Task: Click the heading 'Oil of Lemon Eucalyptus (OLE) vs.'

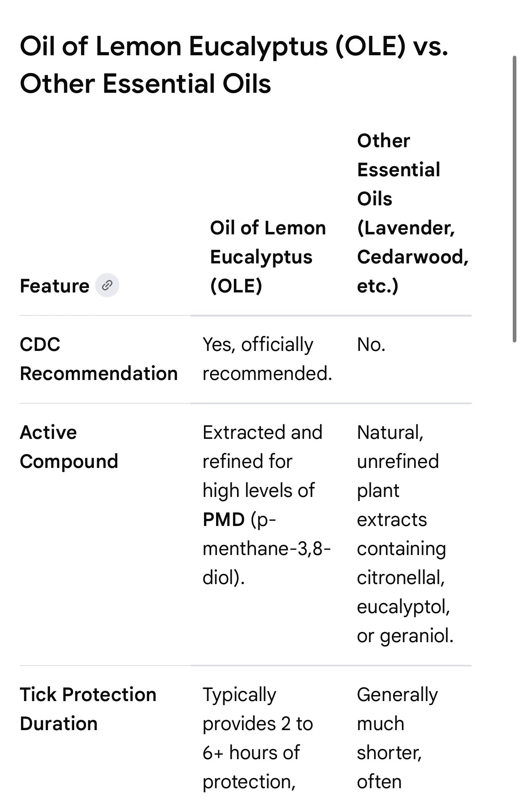Action: tap(234, 46)
